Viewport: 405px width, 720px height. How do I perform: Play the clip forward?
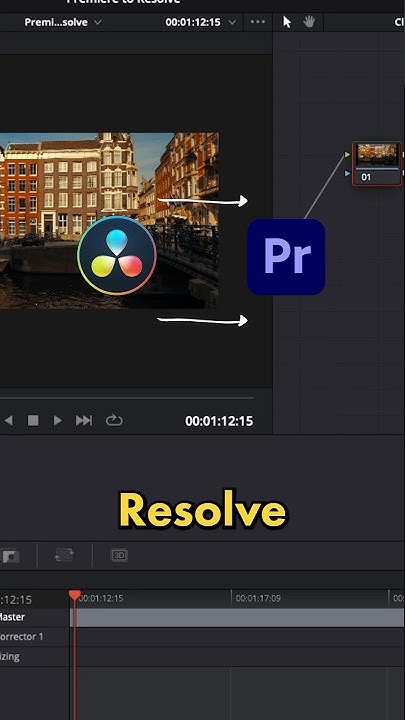pyautogui.click(x=57, y=420)
